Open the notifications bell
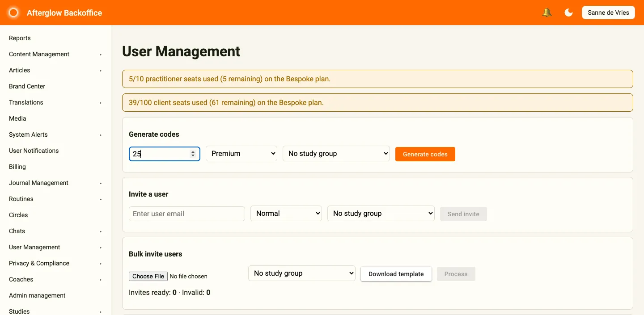The width and height of the screenshot is (644, 315). click(547, 13)
